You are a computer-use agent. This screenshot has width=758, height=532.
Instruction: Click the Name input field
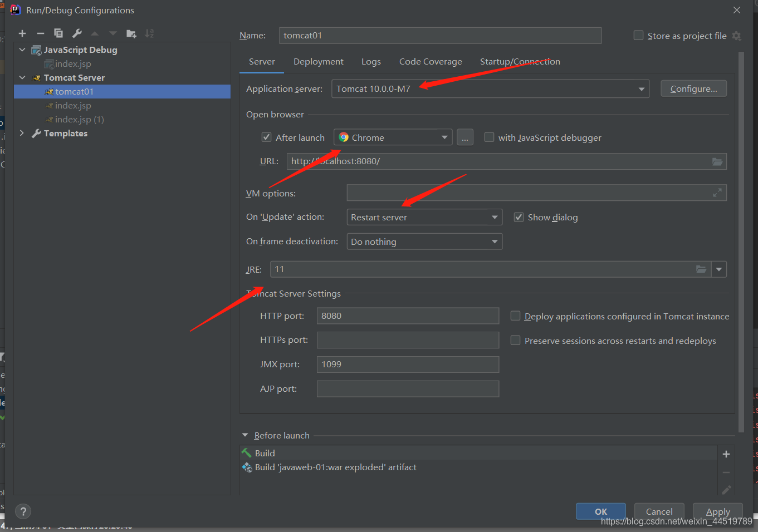(440, 36)
